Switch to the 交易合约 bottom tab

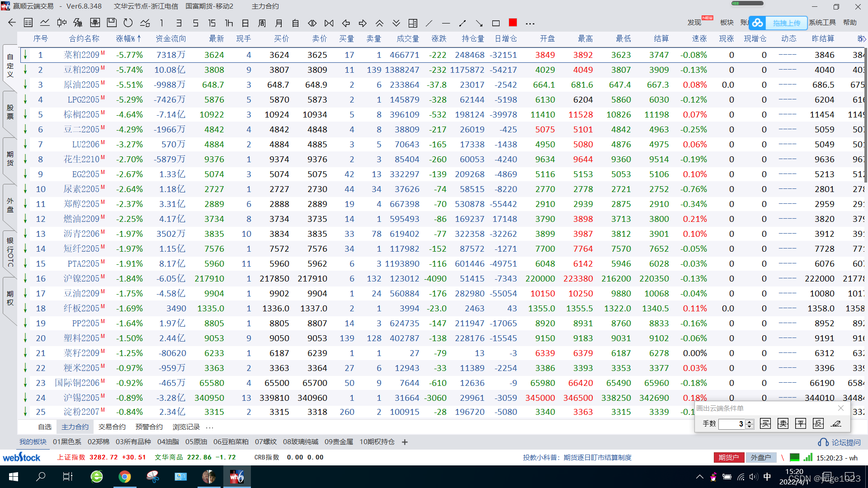coord(112,427)
